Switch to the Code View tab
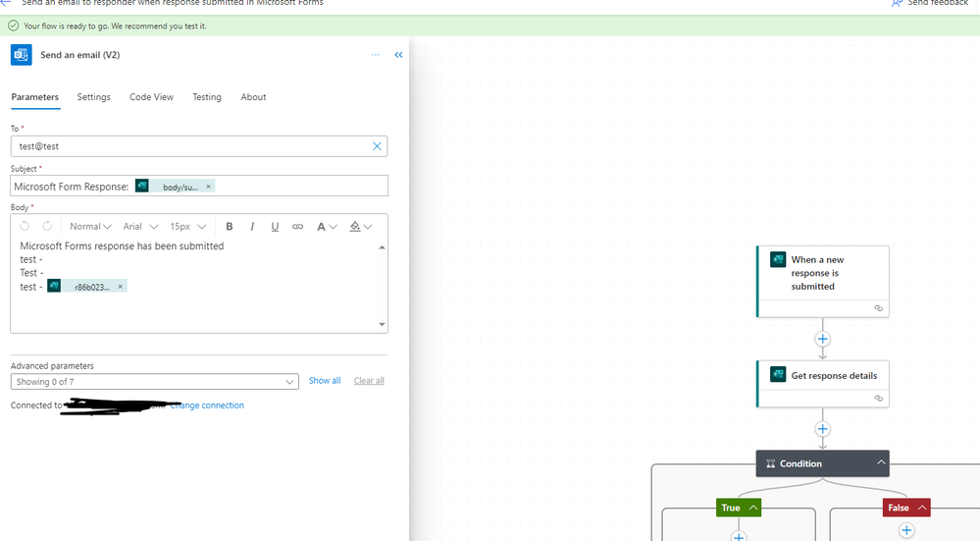The width and height of the screenshot is (980, 541). pyautogui.click(x=151, y=97)
